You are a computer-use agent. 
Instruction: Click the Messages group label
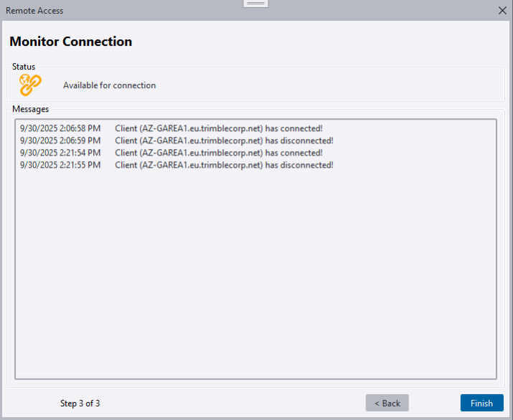pos(31,109)
